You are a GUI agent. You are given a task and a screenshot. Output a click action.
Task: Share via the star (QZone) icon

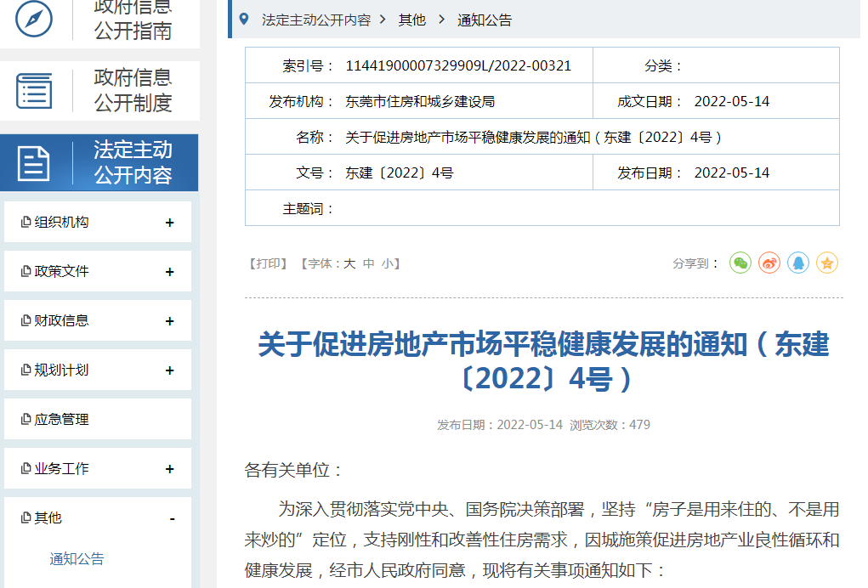(826, 263)
